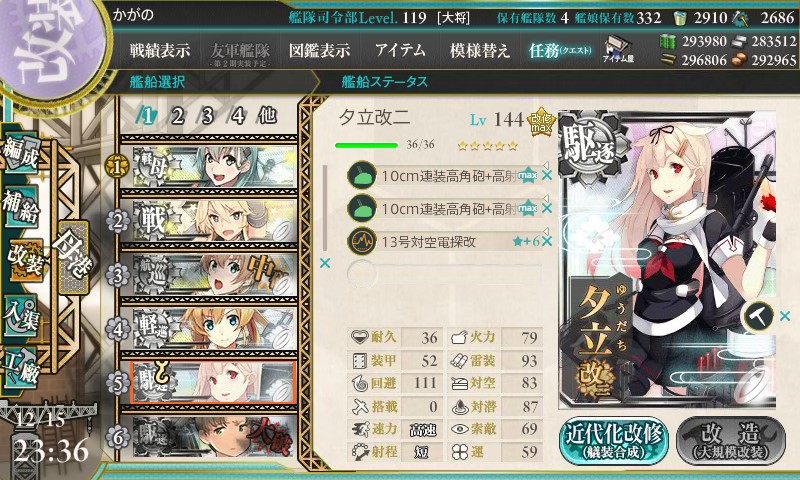Viewport: 800px width, 480px height.
Task: Click the 改造 remodel button
Action: (731, 441)
